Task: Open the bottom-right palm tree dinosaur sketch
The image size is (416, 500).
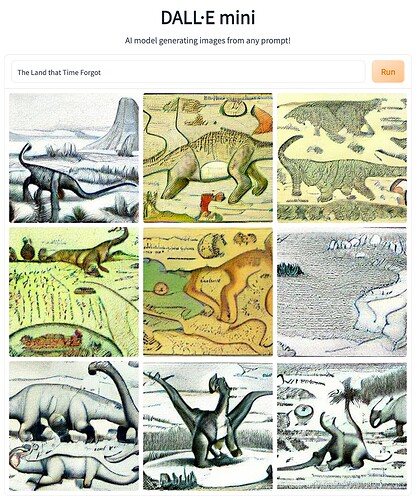Action: point(342,426)
